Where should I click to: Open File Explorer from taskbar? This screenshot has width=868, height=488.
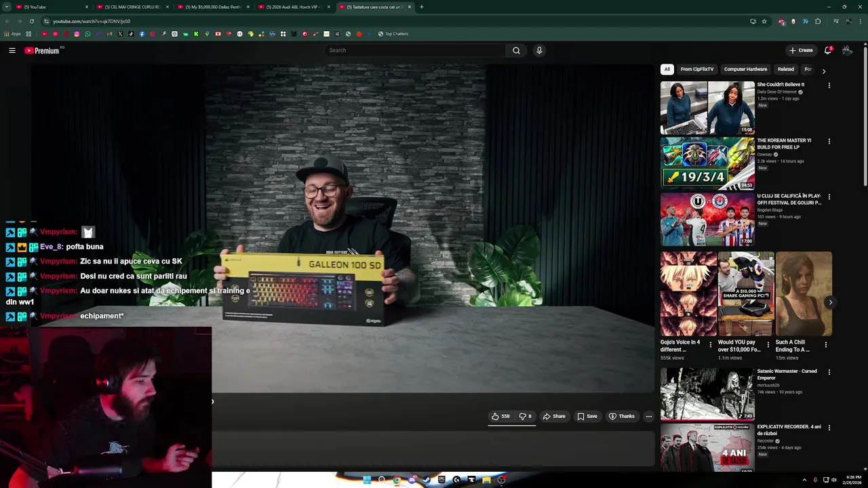pyautogui.click(x=486, y=480)
